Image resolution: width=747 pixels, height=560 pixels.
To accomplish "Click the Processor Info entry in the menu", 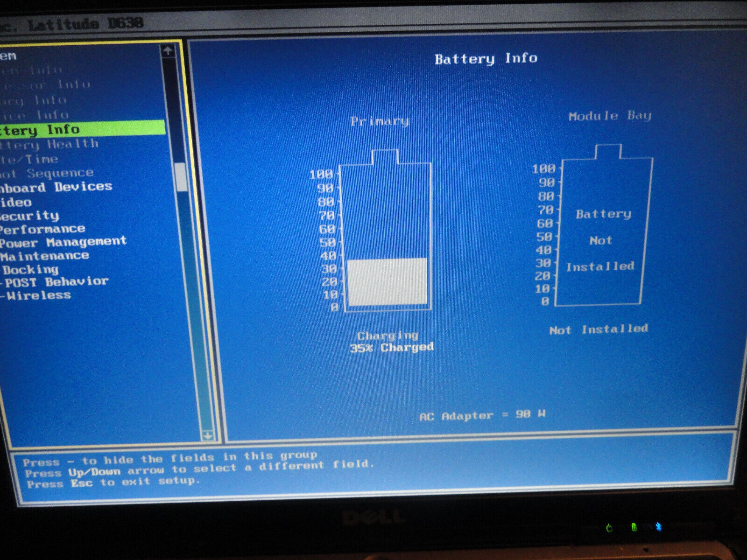I will tap(45, 85).
